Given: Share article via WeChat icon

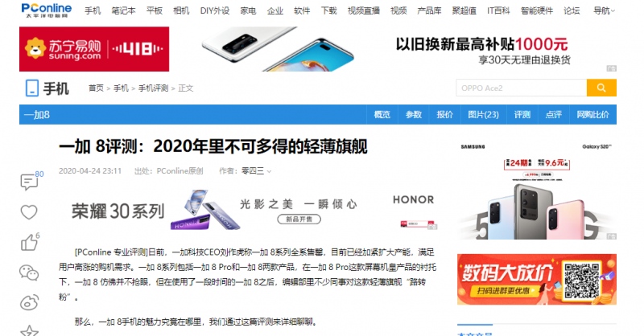Looking at the screenshot, I should pos(29,272).
